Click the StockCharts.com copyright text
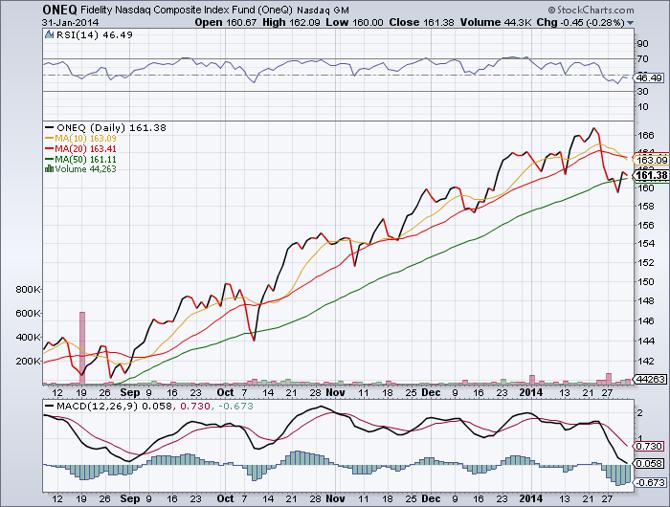670x507 pixels. [591, 10]
